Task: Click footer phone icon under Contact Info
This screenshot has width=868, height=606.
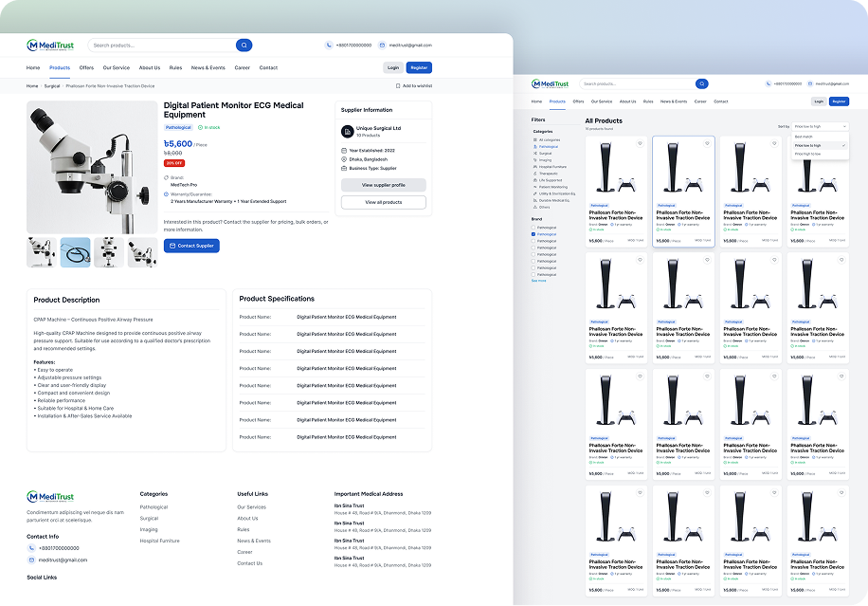Action: (31, 548)
